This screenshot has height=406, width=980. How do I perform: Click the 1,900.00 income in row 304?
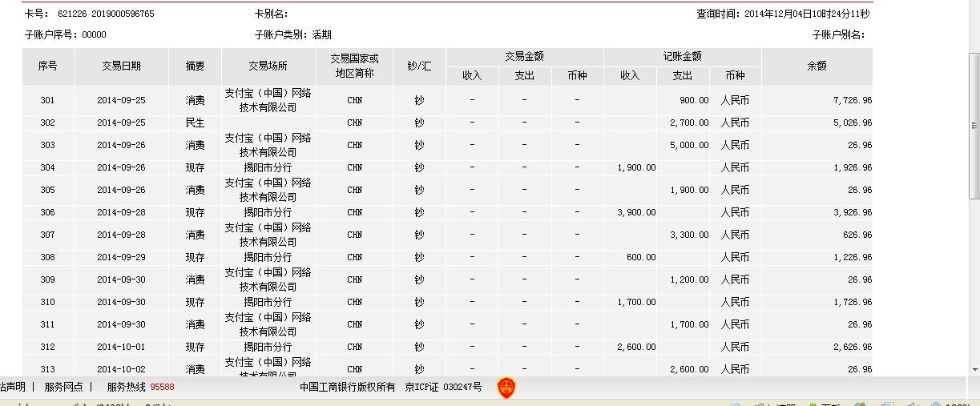[x=637, y=168]
